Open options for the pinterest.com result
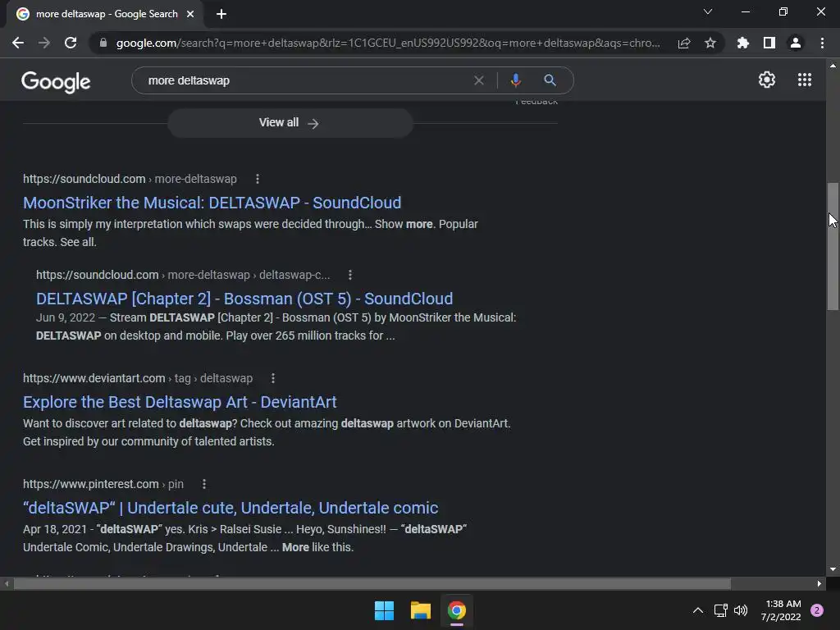The image size is (840, 630). (x=204, y=484)
